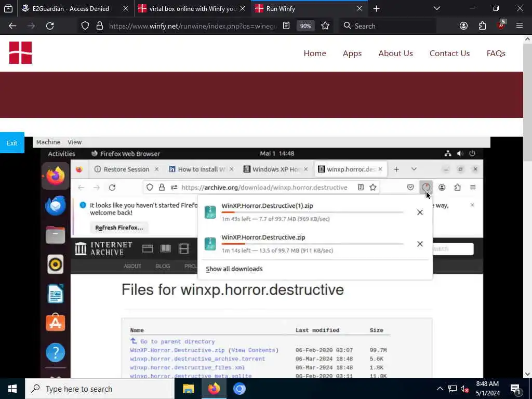
Task: Click shield tracking protection icon in outer address bar
Action: click(x=85, y=26)
